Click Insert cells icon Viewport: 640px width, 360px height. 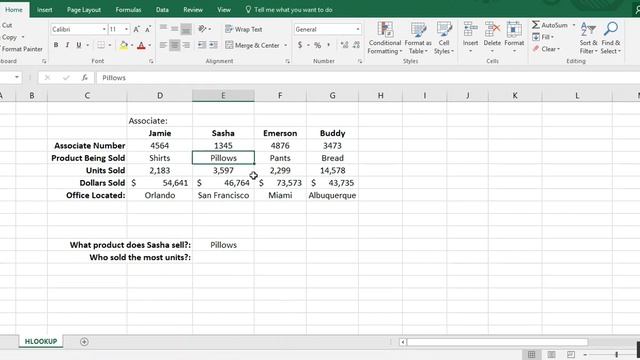(x=470, y=29)
